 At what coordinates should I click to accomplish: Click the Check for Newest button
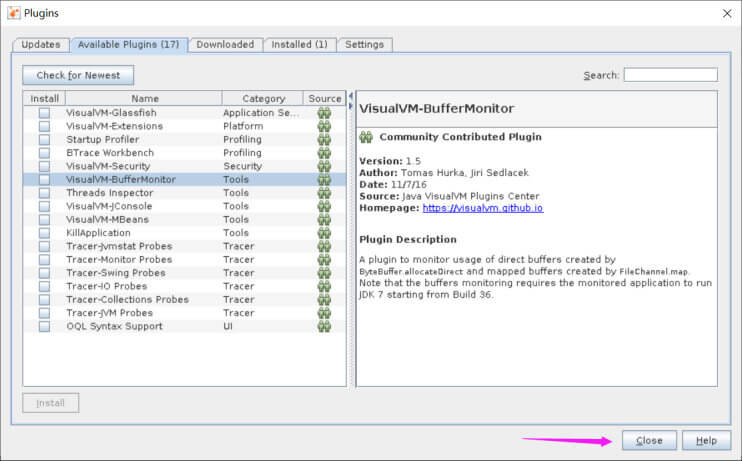pos(78,75)
